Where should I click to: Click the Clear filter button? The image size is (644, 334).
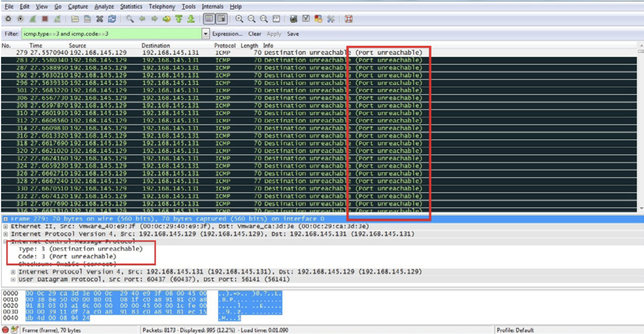click(255, 34)
